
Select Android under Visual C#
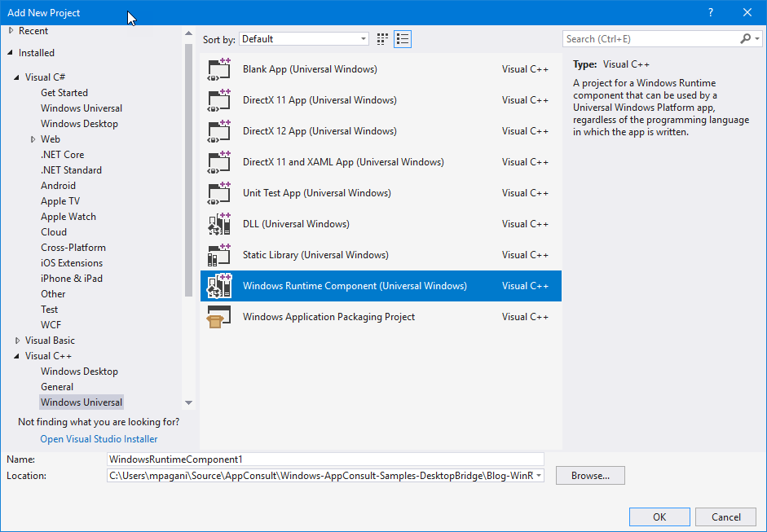click(58, 185)
